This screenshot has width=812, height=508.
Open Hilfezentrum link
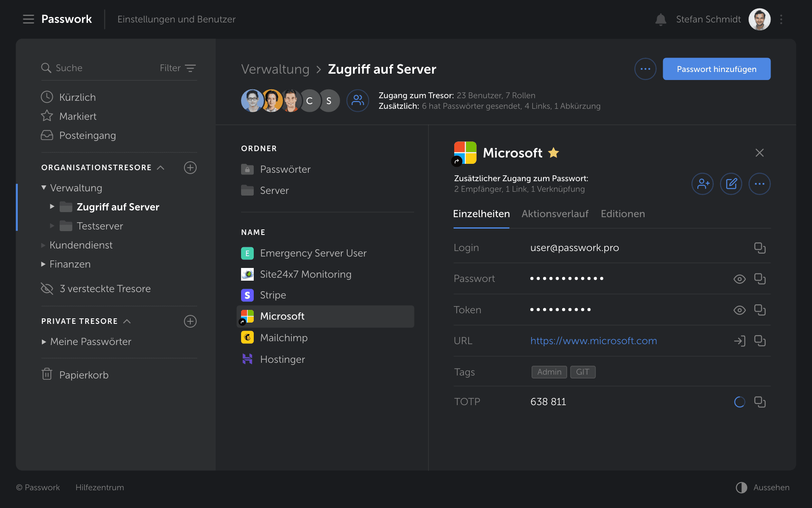point(100,487)
